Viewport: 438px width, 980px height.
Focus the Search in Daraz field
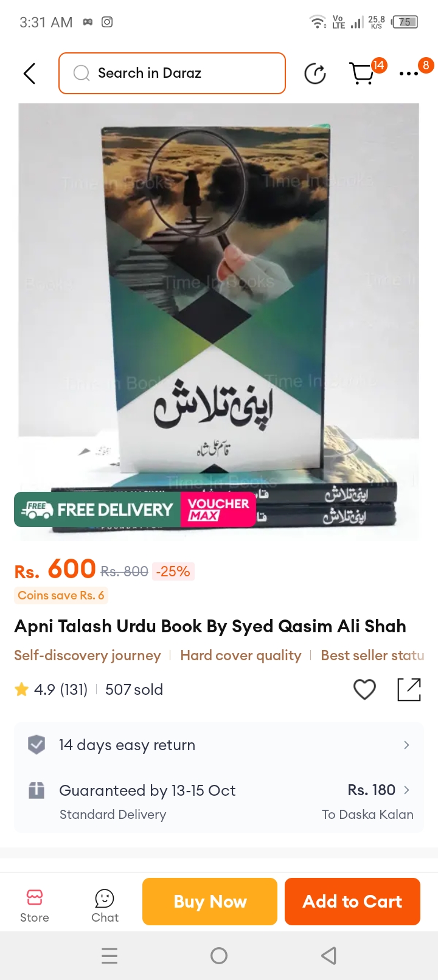[172, 74]
